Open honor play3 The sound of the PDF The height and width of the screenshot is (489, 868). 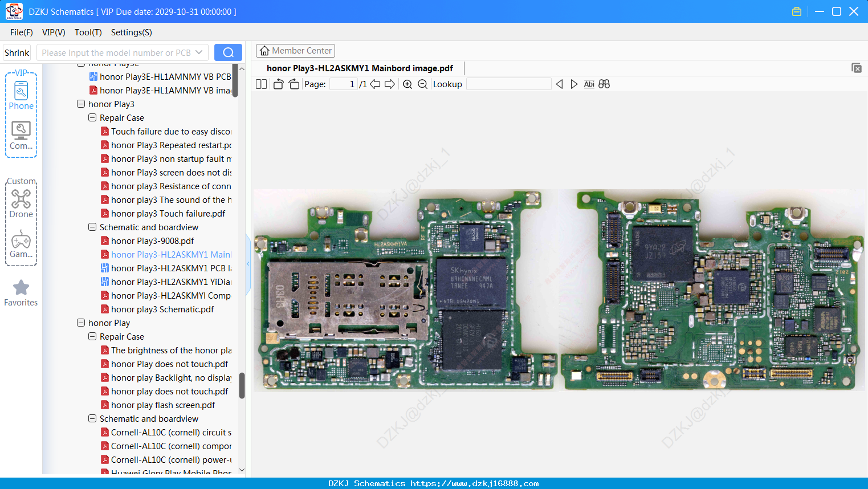[x=166, y=200]
